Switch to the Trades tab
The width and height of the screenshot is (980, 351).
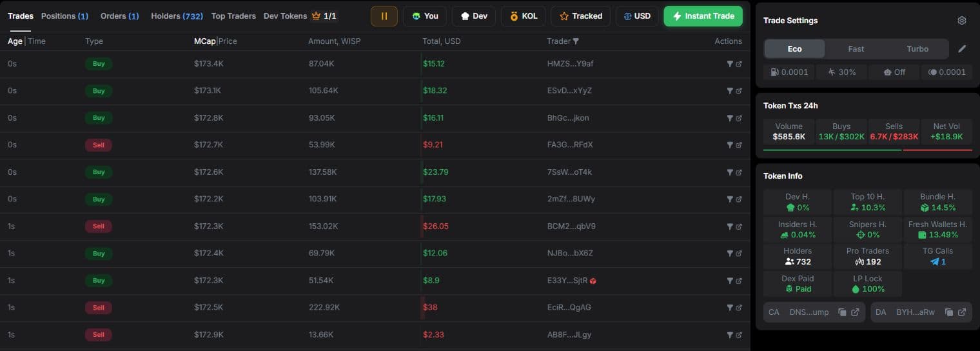[21, 16]
